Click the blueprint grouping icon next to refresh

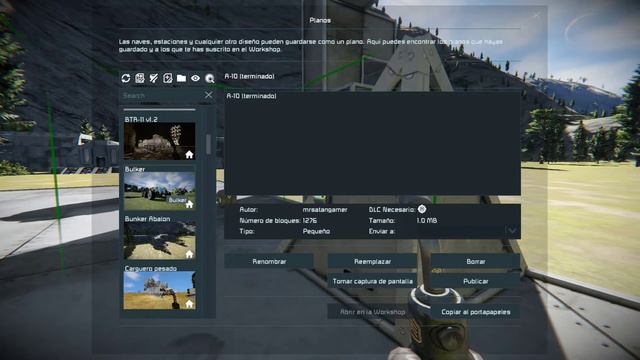(140, 78)
